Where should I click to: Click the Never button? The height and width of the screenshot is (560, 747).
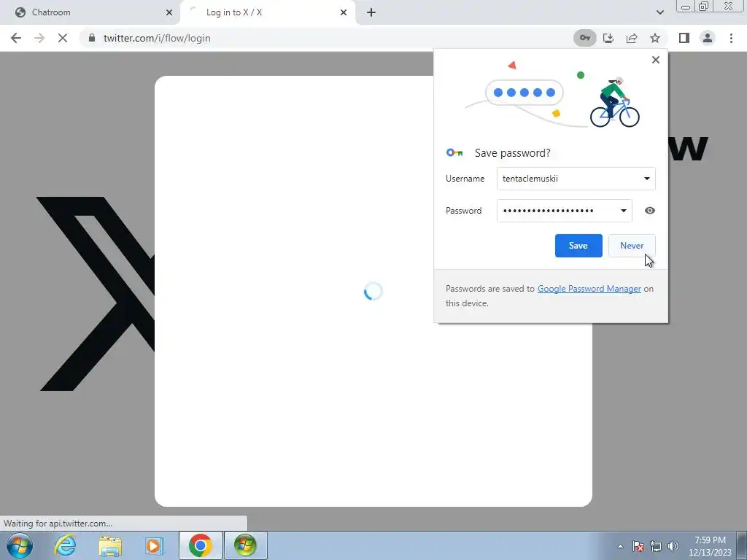tap(632, 246)
